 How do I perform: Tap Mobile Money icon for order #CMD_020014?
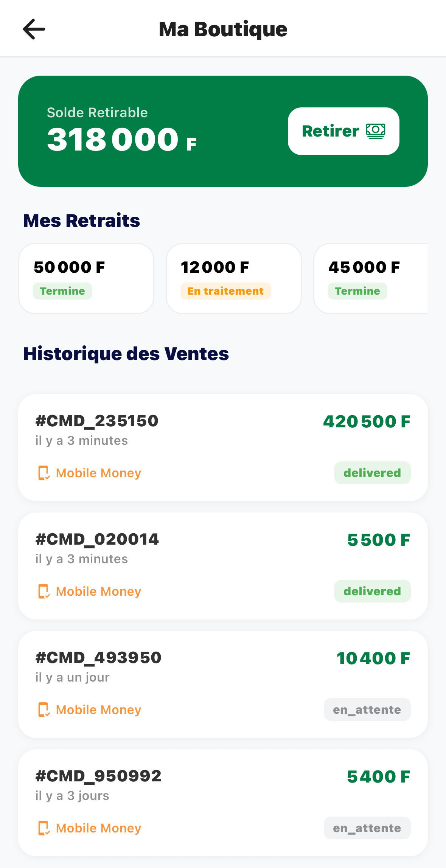(x=44, y=591)
